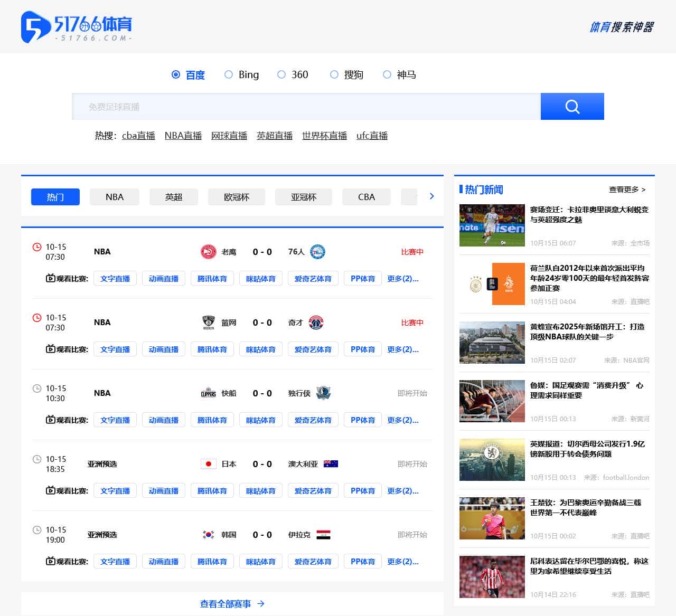This screenshot has width=676, height=616.
Task: Select the 百度 search engine radio
Action: pyautogui.click(x=176, y=74)
